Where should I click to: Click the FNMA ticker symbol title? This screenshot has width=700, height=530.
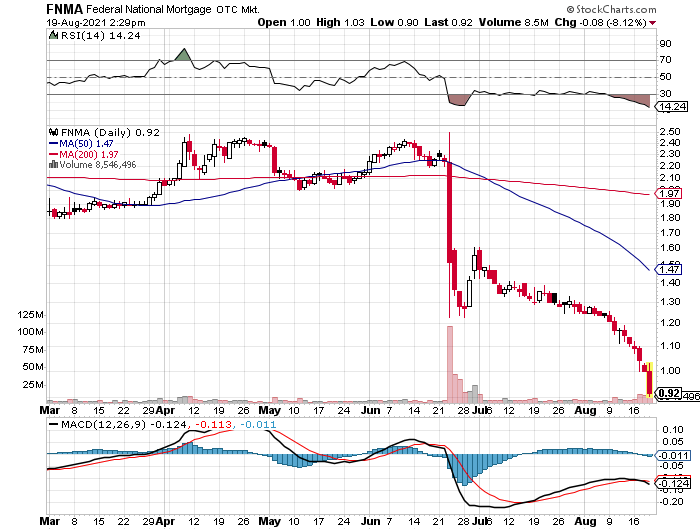pos(65,9)
